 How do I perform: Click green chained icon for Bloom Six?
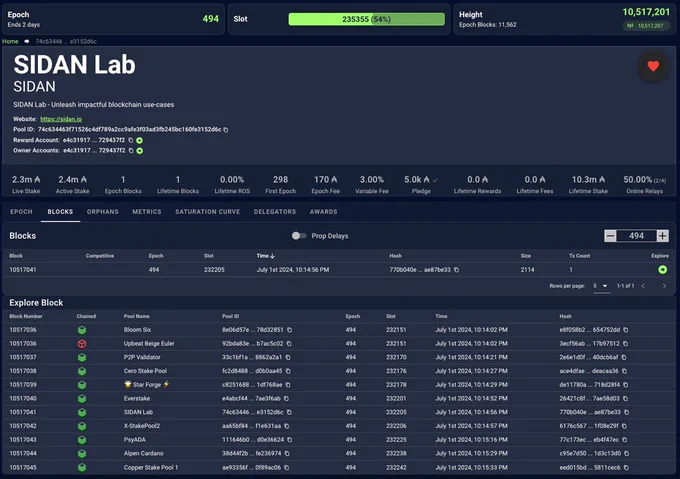[82, 330]
